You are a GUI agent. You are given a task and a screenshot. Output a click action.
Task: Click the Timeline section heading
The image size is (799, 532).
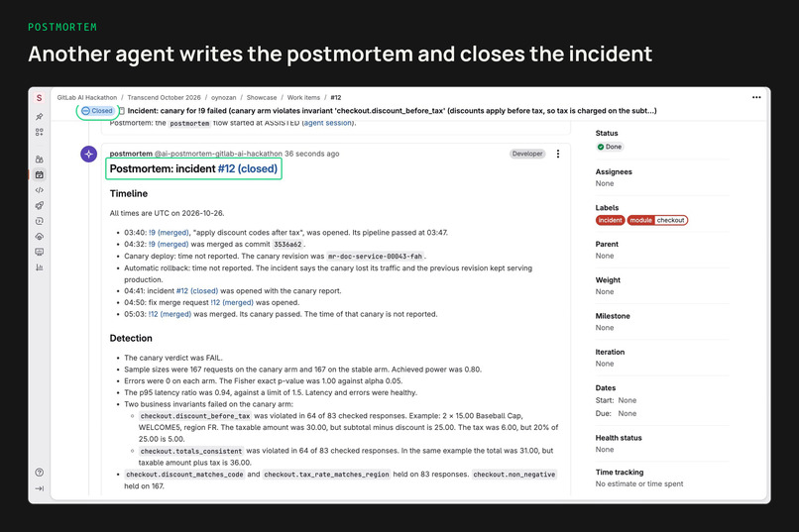click(x=129, y=194)
